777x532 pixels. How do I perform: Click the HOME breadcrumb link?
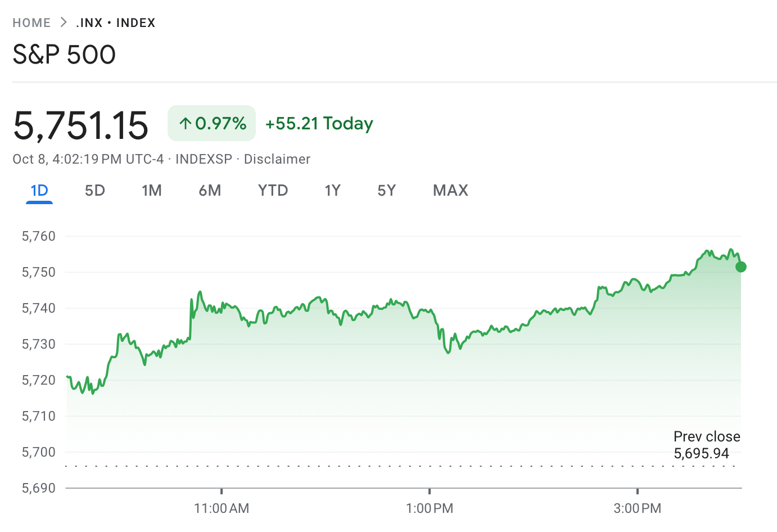pyautogui.click(x=31, y=23)
